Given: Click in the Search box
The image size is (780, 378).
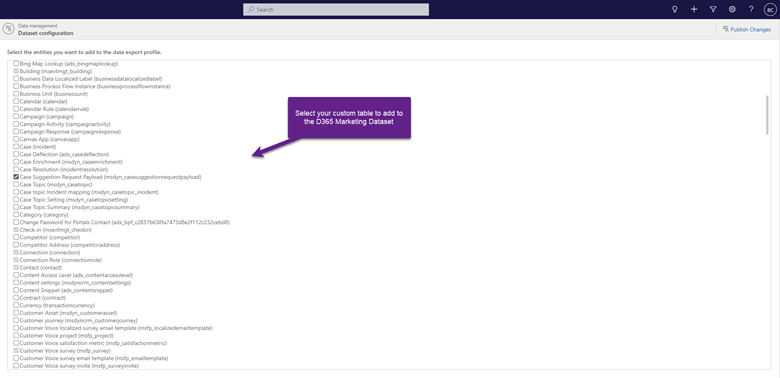Looking at the screenshot, I should pyautogui.click(x=336, y=9).
